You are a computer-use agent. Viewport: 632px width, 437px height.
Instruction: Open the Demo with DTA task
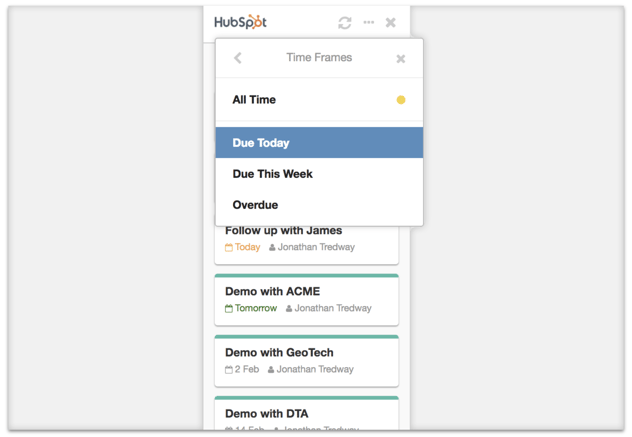pos(266,414)
